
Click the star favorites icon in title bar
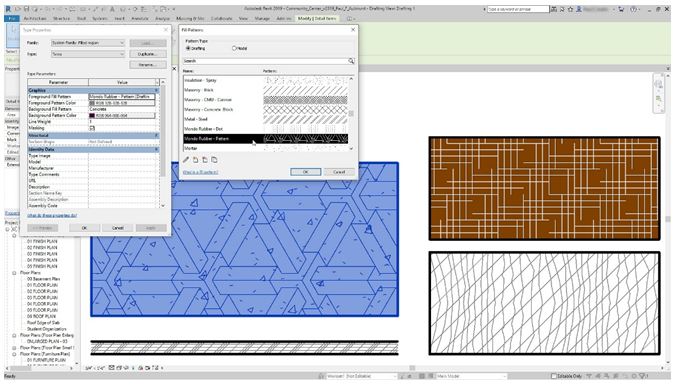tap(570, 9)
